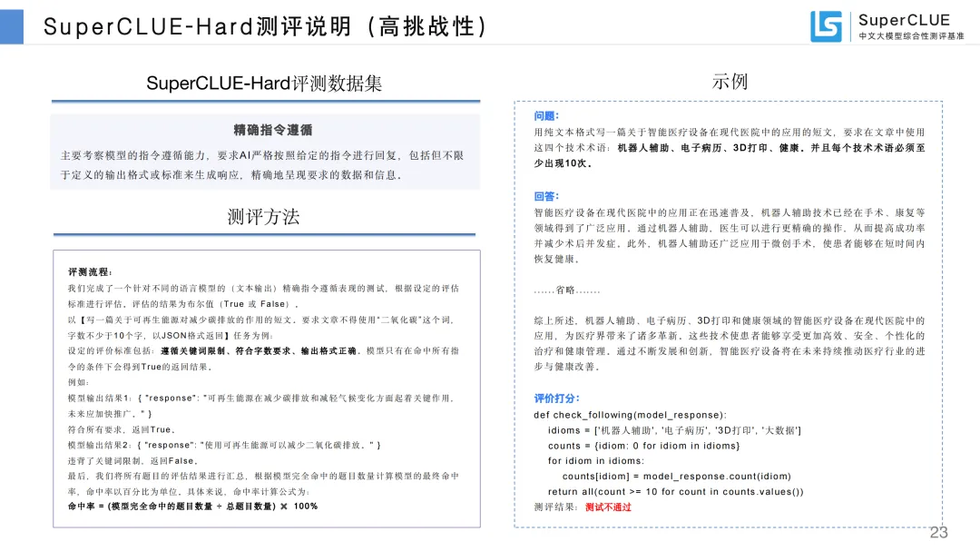The width and height of the screenshot is (980, 551).
Task: Click the code line "def check_following(model_response):"
Action: (x=630, y=415)
